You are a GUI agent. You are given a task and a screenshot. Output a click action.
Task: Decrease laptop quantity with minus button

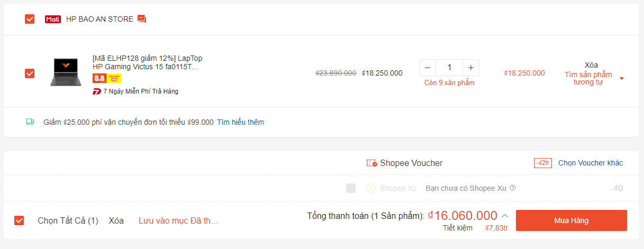(428, 68)
